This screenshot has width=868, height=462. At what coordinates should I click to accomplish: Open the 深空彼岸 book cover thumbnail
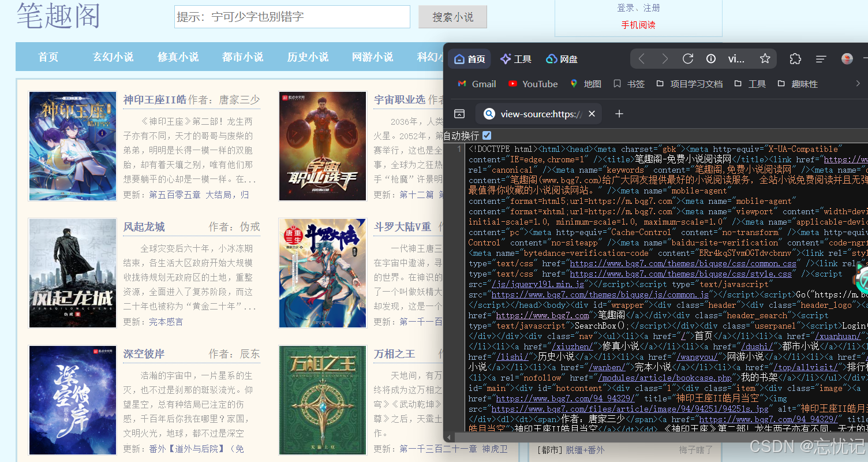pyautogui.click(x=73, y=400)
